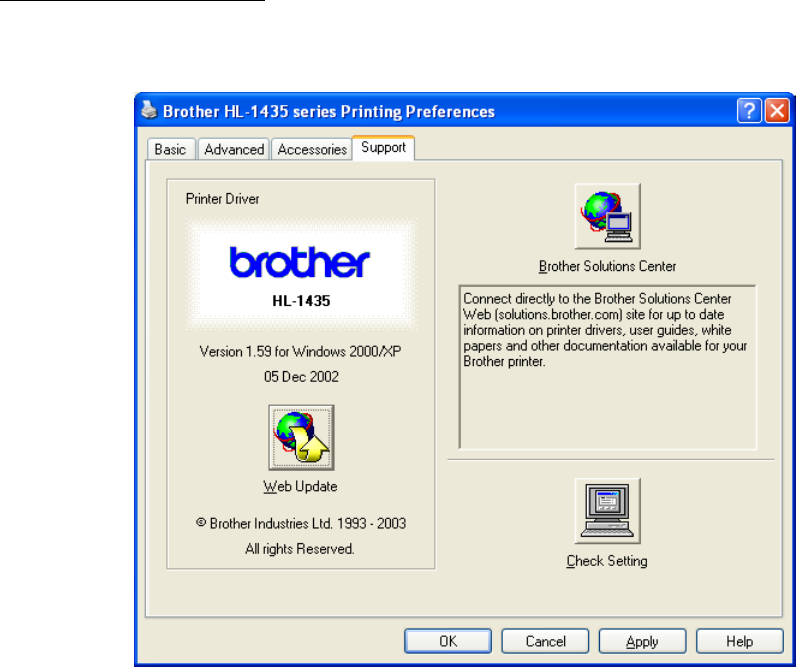The height and width of the screenshot is (667, 796).
Task: Click the printer icon in the title bar
Action: [149, 110]
